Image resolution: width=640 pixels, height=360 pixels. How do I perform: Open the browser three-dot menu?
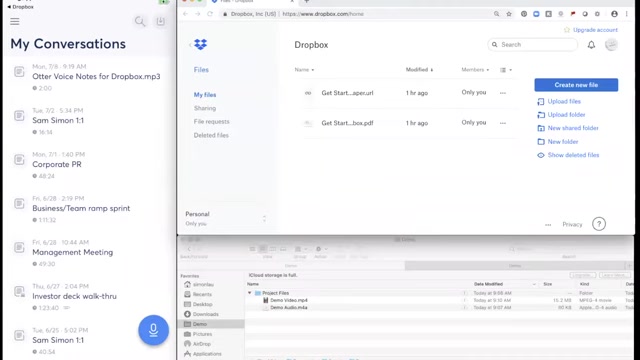(x=627, y=14)
